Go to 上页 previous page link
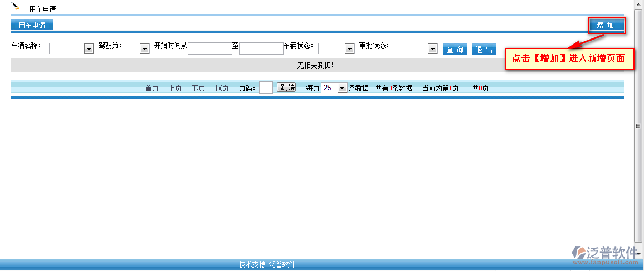Viewport: 644px width, 271px height. point(175,88)
